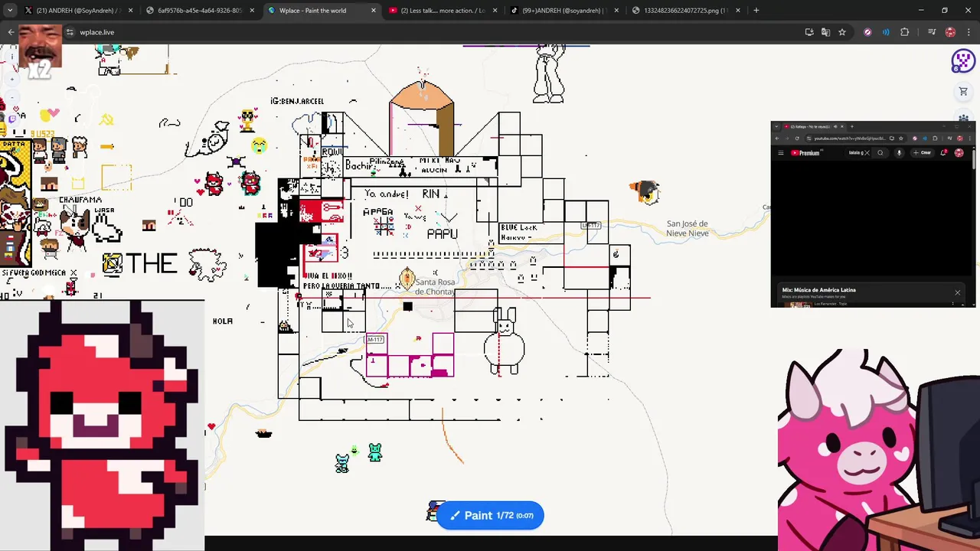This screenshot has width=980, height=551.
Task: Click the San José de Nieve Nieve label
Action: click(687, 228)
